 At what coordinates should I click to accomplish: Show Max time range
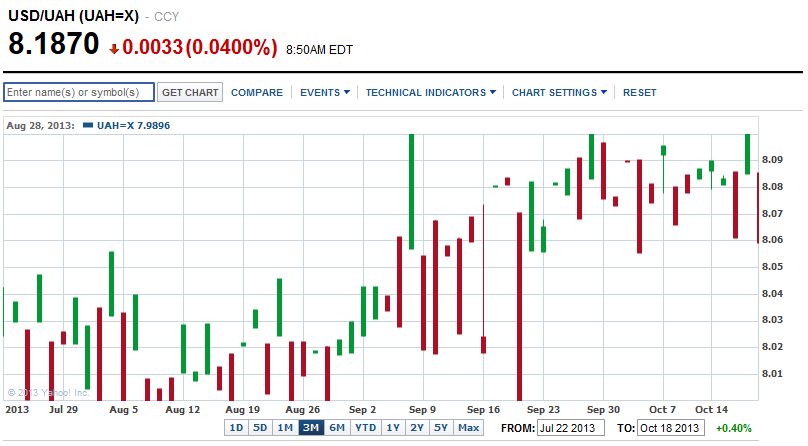point(468,428)
